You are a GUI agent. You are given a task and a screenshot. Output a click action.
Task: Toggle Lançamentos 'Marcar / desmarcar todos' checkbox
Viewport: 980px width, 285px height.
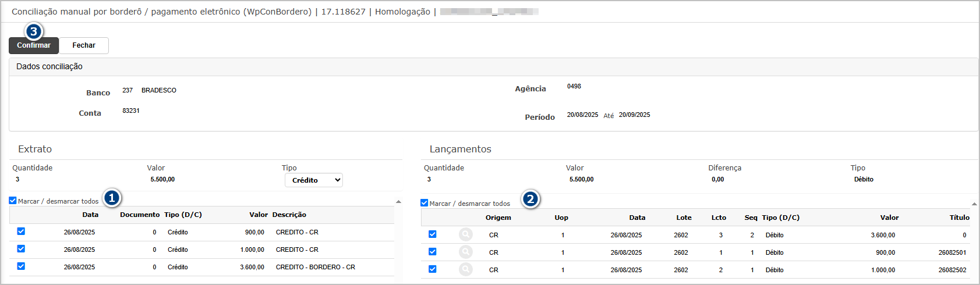pyautogui.click(x=424, y=203)
